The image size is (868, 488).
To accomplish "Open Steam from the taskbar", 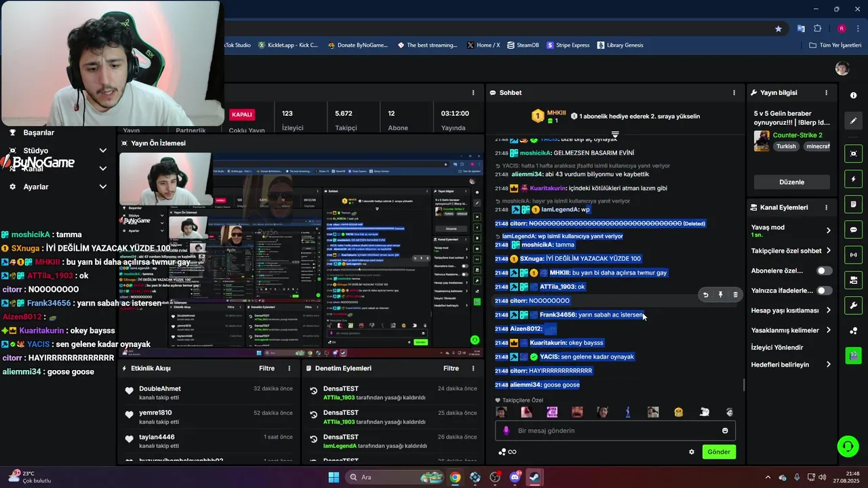I will pos(534,477).
